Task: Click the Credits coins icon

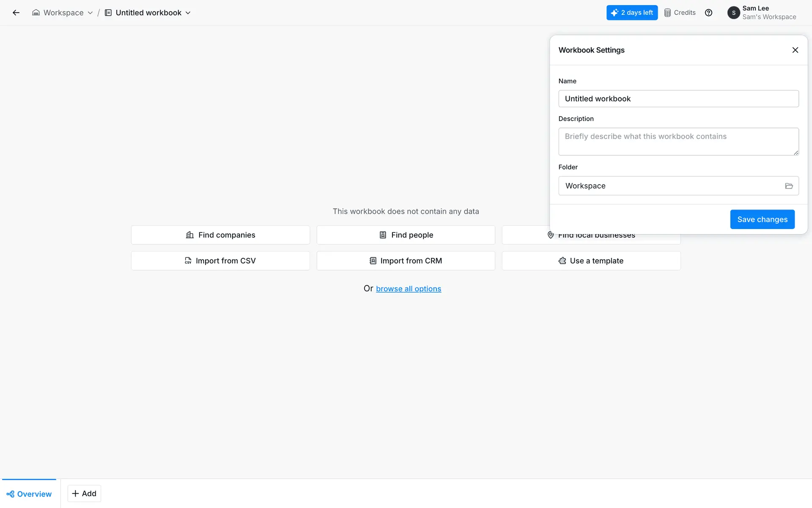Action: pos(667,13)
